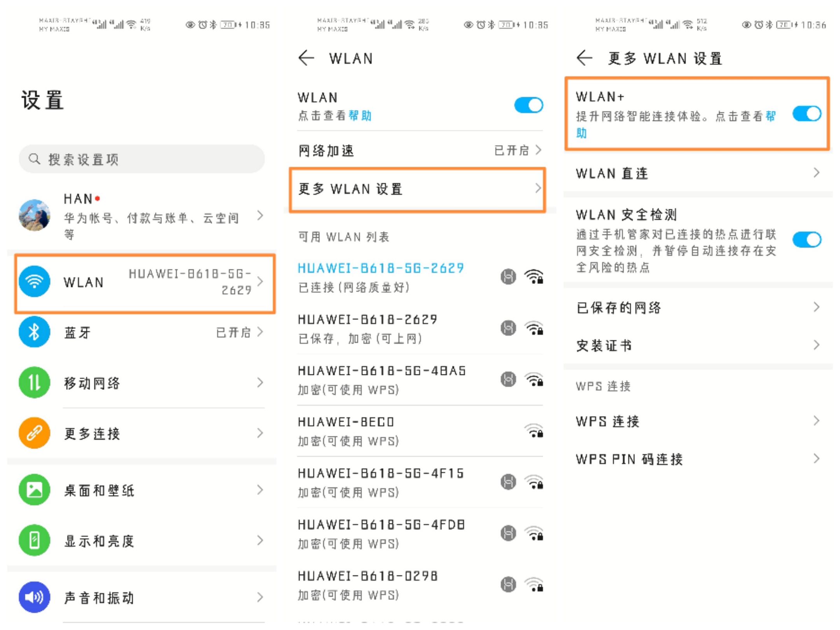Select the mobile network icon
Viewport: 840px width, 630px height.
coord(34,382)
